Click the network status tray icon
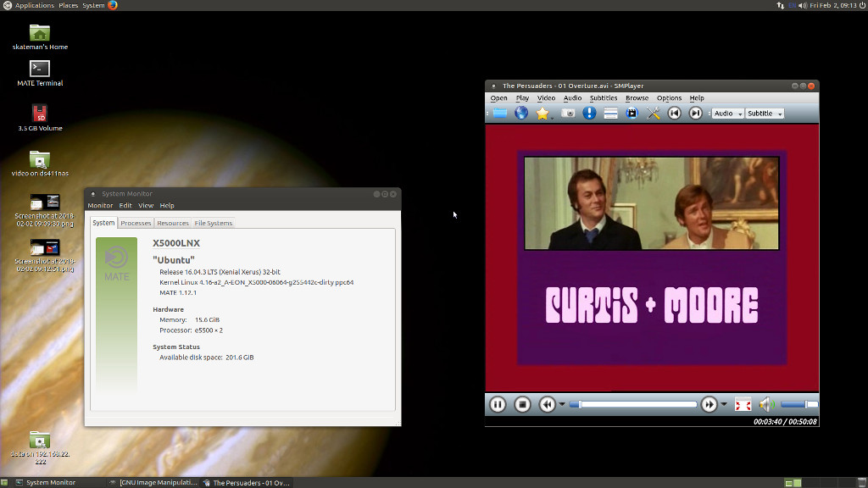This screenshot has height=488, width=868. coord(780,5)
